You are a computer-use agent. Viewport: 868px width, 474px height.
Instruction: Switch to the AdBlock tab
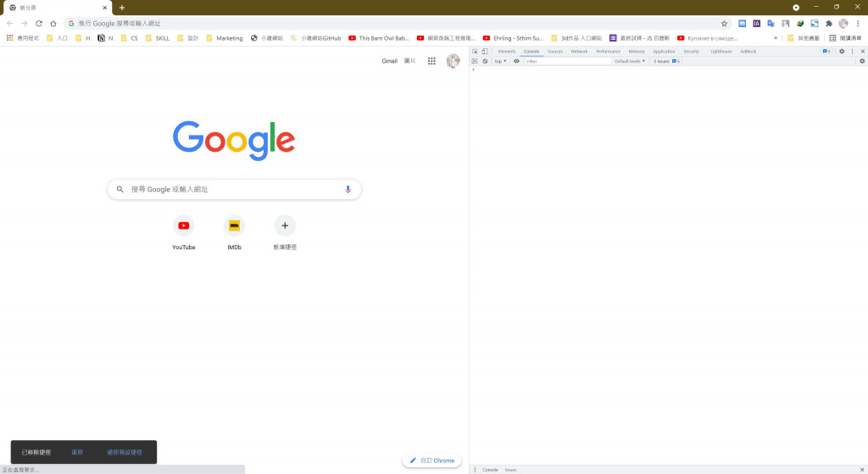748,52
